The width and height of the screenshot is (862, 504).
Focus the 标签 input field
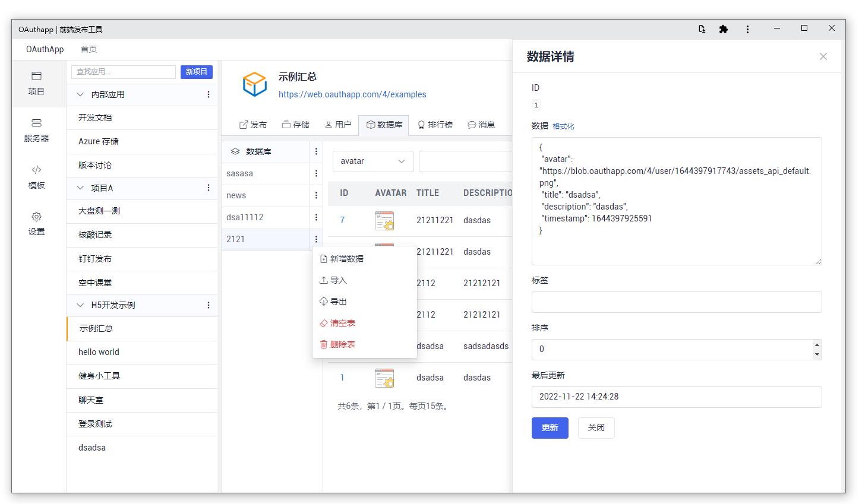coord(677,302)
